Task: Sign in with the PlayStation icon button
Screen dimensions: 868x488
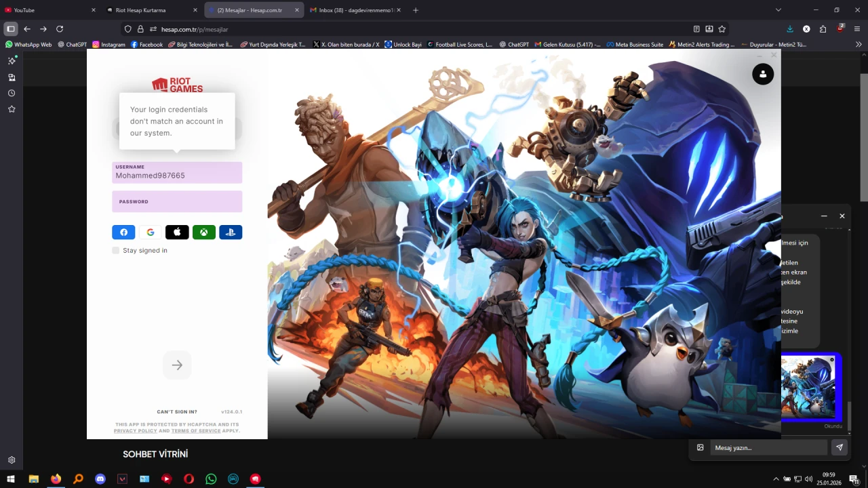Action: 231,232
